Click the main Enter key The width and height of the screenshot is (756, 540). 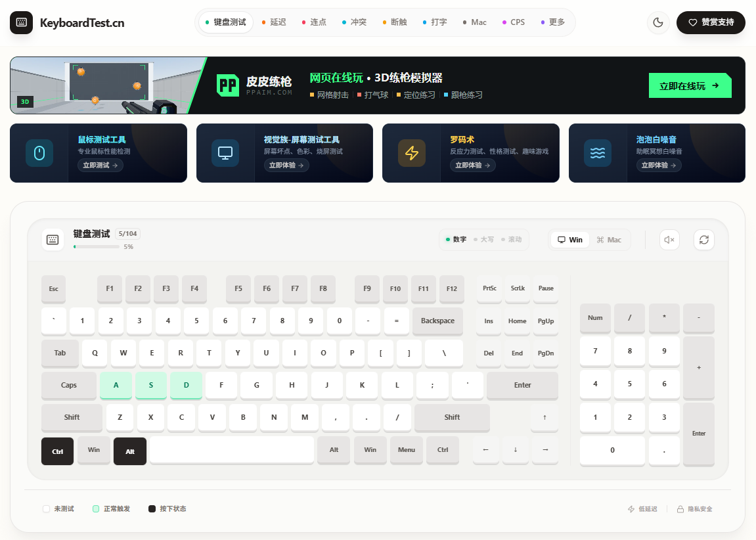coord(523,385)
